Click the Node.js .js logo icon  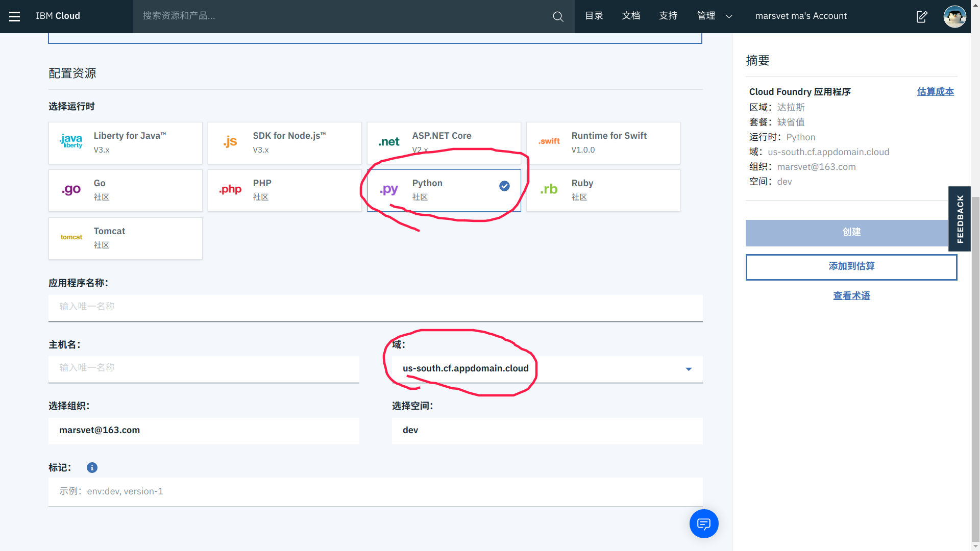pyautogui.click(x=230, y=141)
